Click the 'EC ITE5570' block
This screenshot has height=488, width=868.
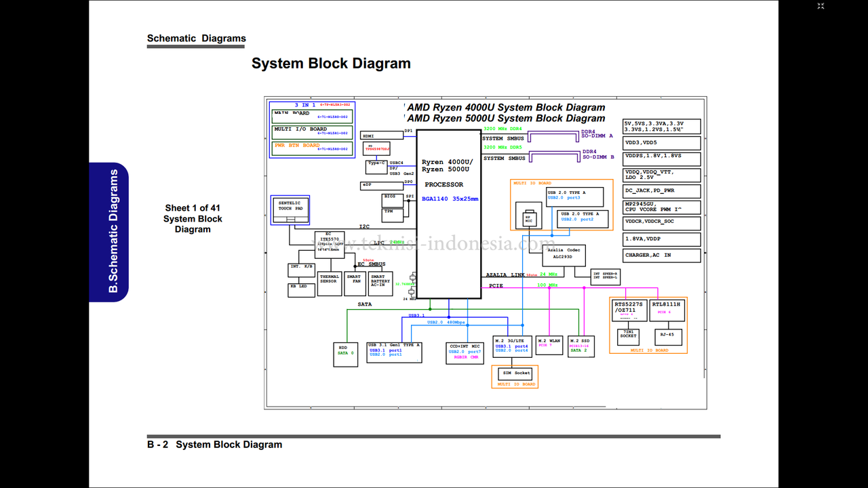pyautogui.click(x=330, y=245)
